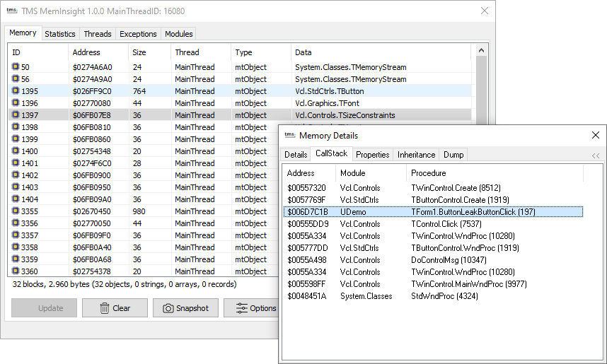
Task: Click the memory block icon for ID 1395
Action: coord(16,91)
